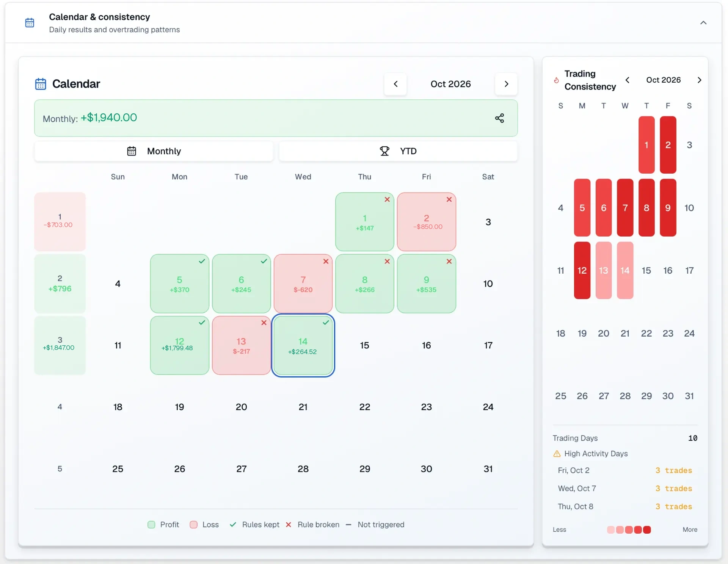Switch to the Monthly view tab
Screen dimensions: 728x564
[154, 151]
